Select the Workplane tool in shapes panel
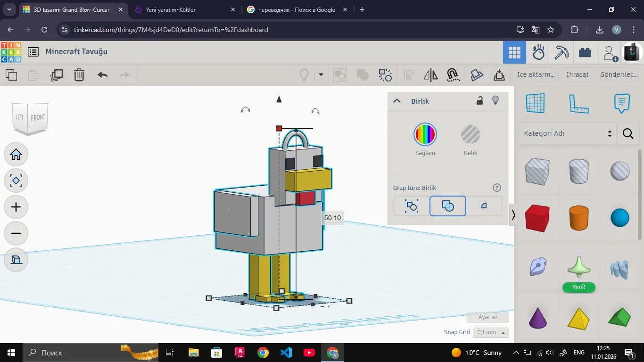 point(535,103)
